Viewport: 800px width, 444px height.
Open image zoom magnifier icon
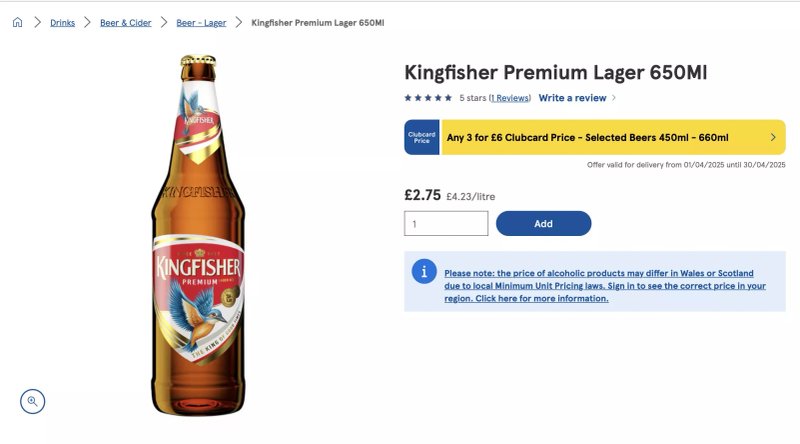point(33,402)
